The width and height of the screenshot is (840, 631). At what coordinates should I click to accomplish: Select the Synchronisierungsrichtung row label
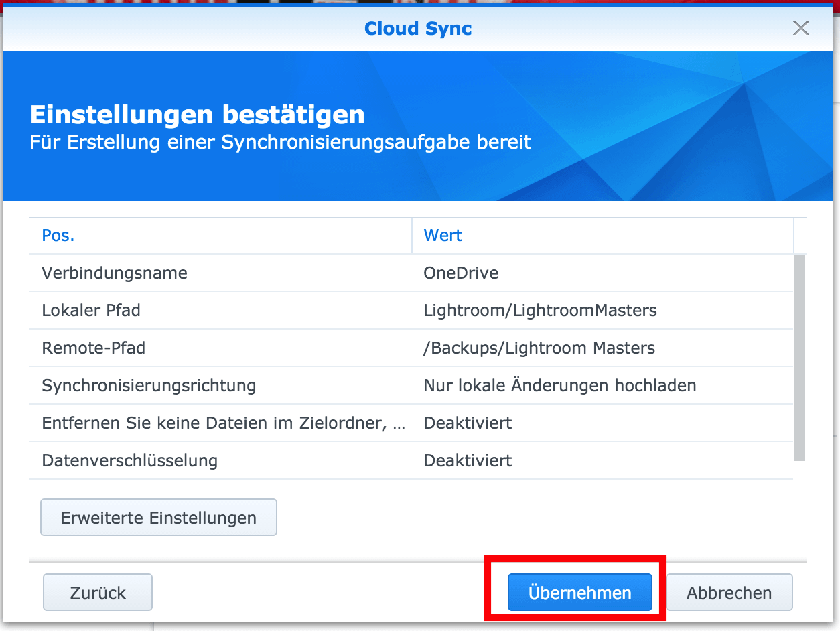point(149,385)
